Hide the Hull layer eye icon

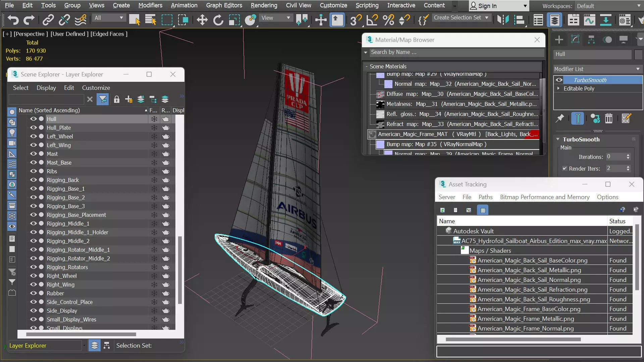click(33, 119)
